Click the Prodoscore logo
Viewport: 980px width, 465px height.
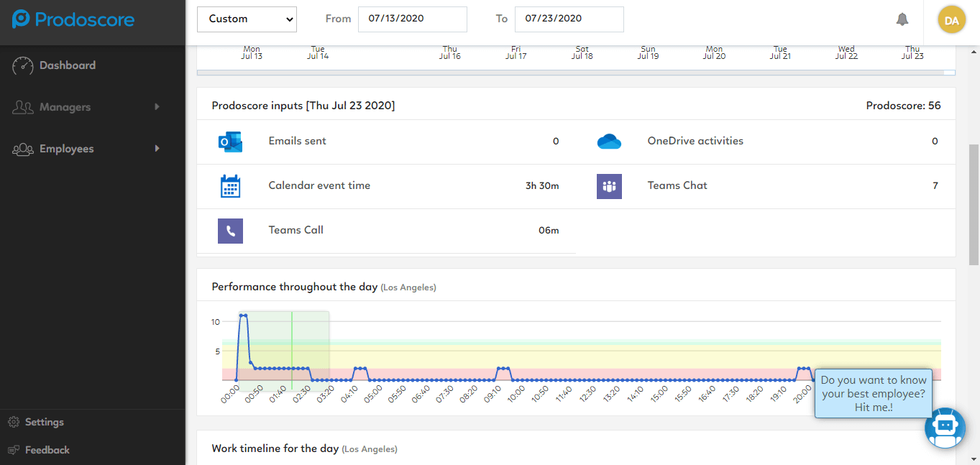coord(73,19)
